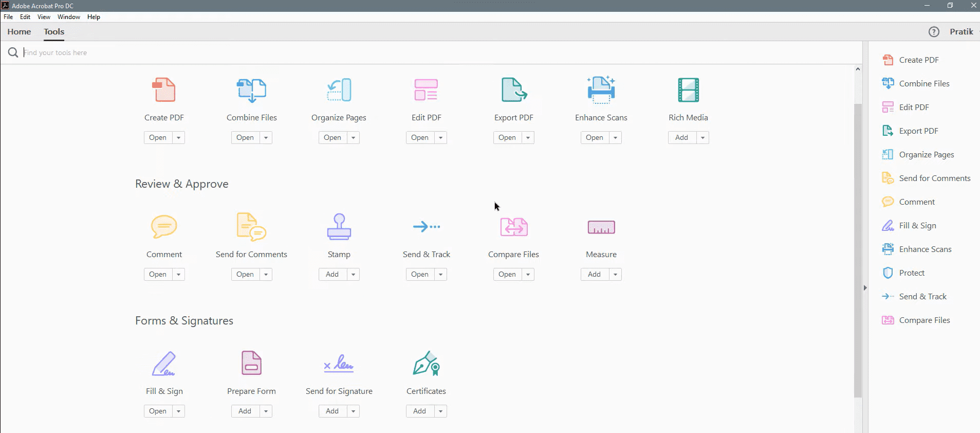
Task: Open dropdown arrow next to Measure Add
Action: [615, 274]
